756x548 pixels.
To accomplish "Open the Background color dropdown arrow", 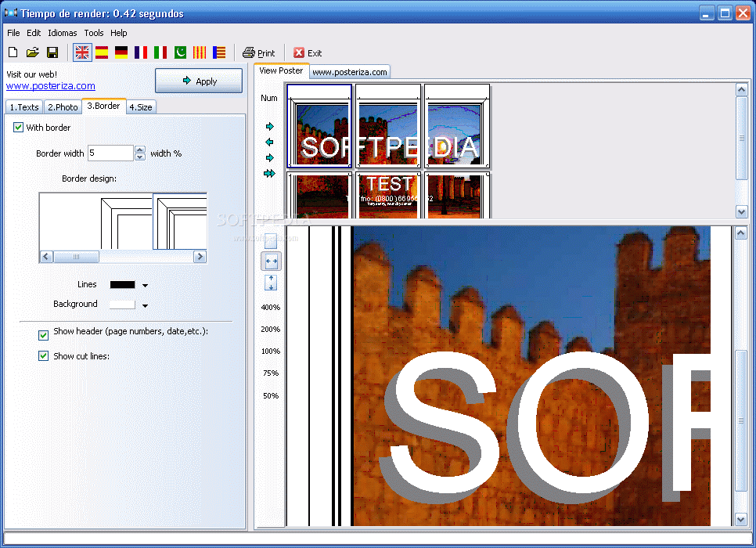I will pos(145,305).
